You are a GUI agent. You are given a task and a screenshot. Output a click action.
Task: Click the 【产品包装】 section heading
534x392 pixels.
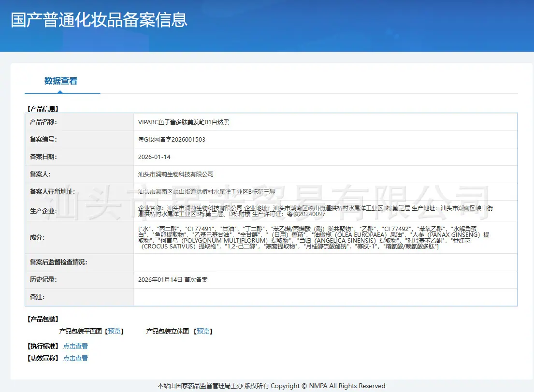pyautogui.click(x=43, y=319)
